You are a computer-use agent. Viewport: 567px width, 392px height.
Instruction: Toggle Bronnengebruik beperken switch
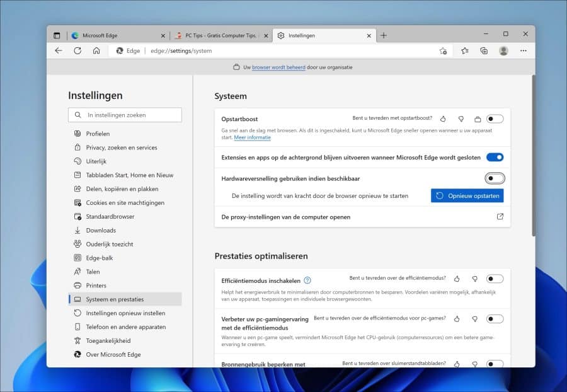point(495,364)
